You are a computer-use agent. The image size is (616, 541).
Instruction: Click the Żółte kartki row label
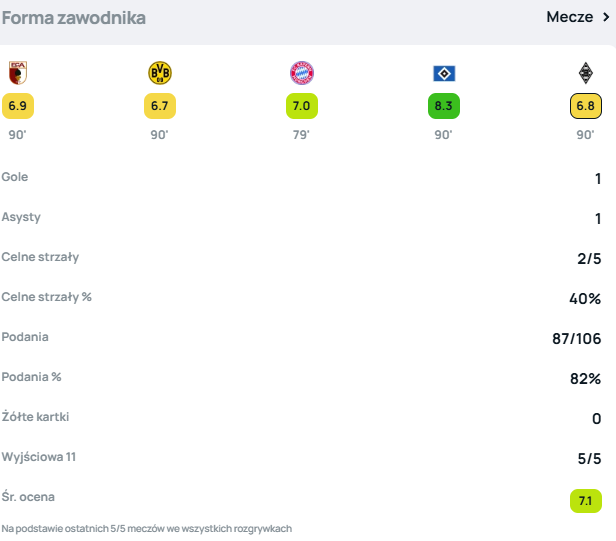coord(35,417)
